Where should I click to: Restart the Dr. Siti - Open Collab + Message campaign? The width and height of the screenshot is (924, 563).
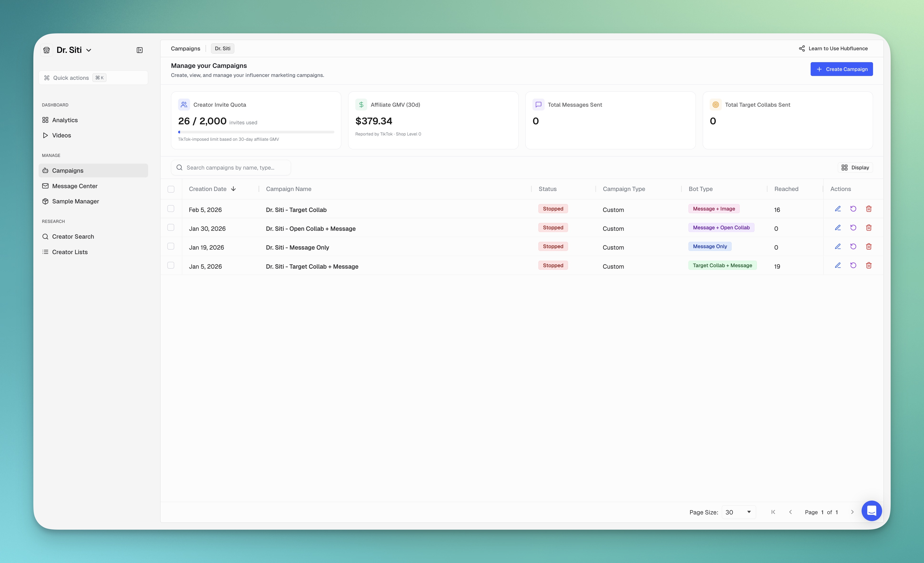[x=854, y=228]
